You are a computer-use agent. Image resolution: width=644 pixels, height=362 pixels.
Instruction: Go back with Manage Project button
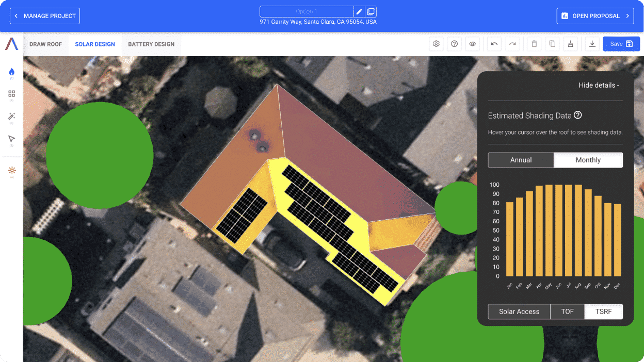click(x=45, y=16)
